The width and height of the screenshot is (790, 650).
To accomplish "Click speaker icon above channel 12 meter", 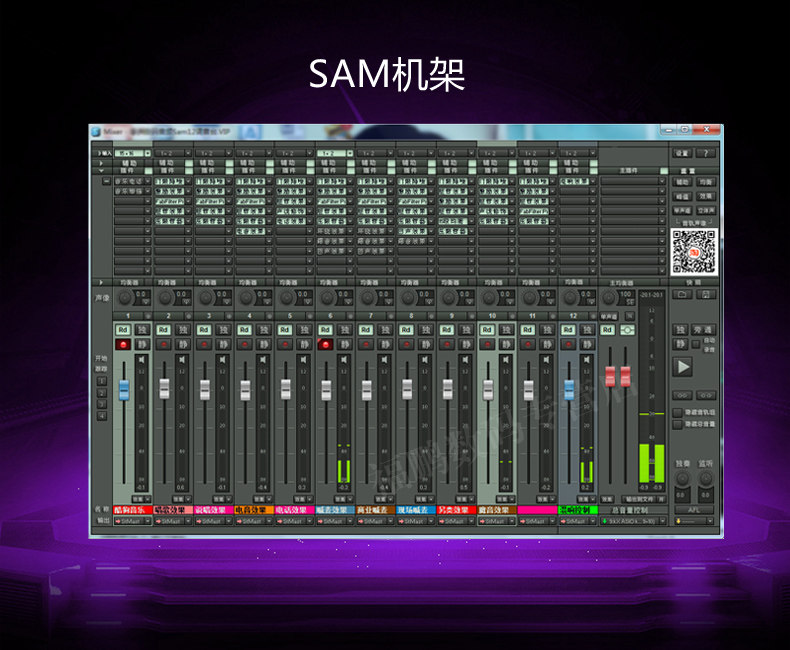I will pyautogui.click(x=586, y=359).
